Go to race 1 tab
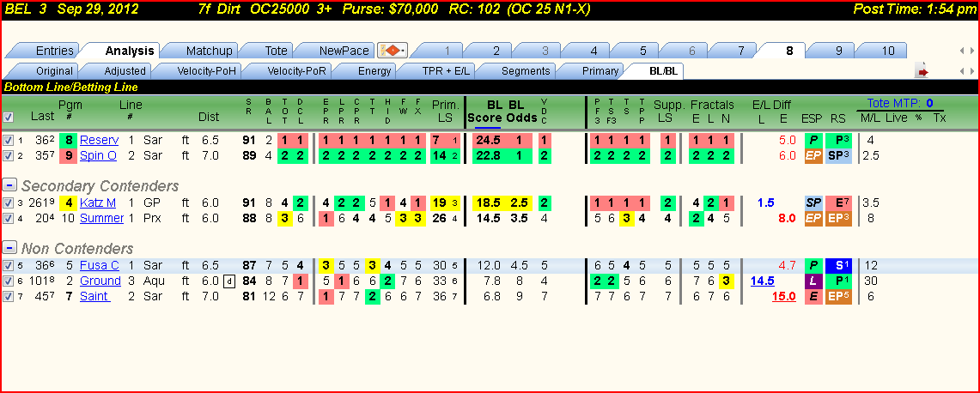 click(x=447, y=51)
